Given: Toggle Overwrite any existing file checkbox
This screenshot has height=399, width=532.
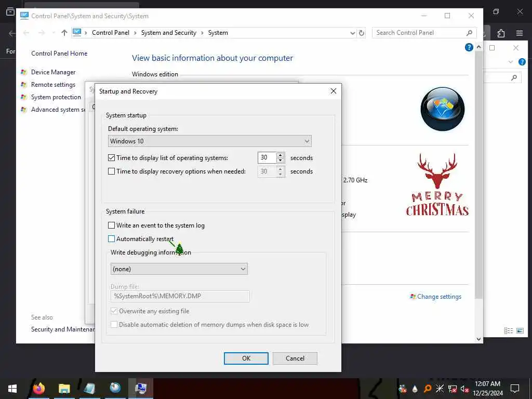Looking at the screenshot, I should click(x=114, y=311).
